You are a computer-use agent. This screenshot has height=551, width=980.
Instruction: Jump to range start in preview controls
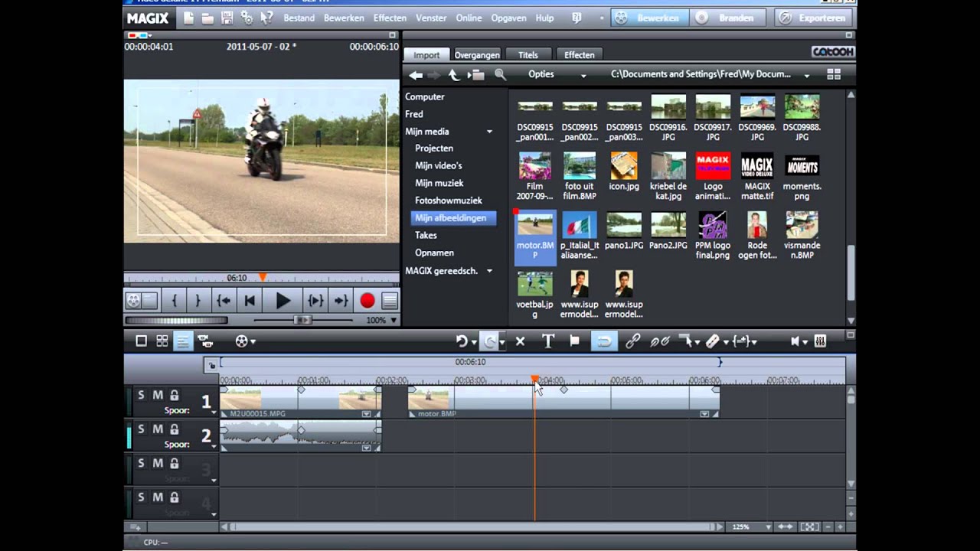[223, 301]
